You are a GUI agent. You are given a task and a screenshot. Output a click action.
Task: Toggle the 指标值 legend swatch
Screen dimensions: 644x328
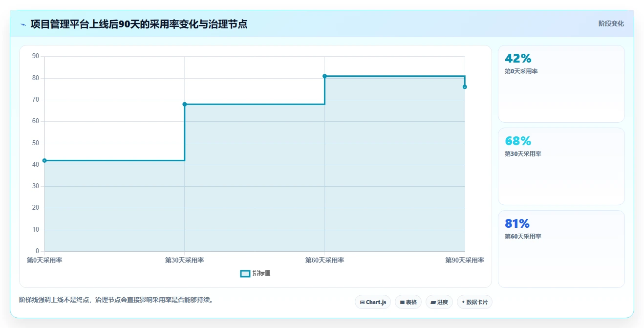point(245,273)
